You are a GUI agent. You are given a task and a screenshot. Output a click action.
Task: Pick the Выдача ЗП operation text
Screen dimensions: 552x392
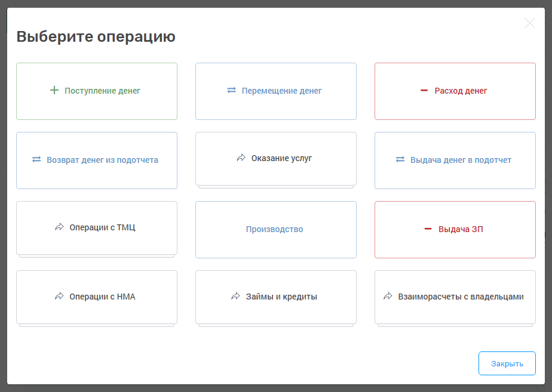(461, 229)
